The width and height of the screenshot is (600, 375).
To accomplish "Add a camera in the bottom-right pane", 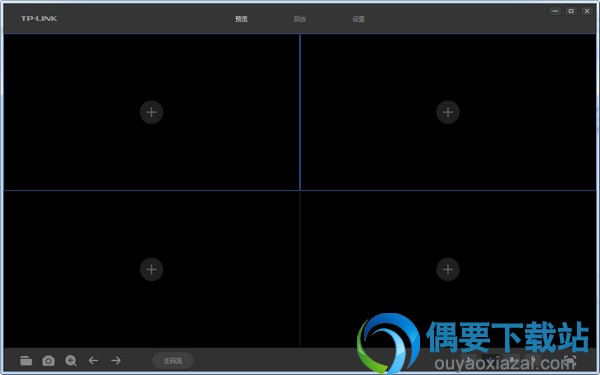I will click(448, 269).
